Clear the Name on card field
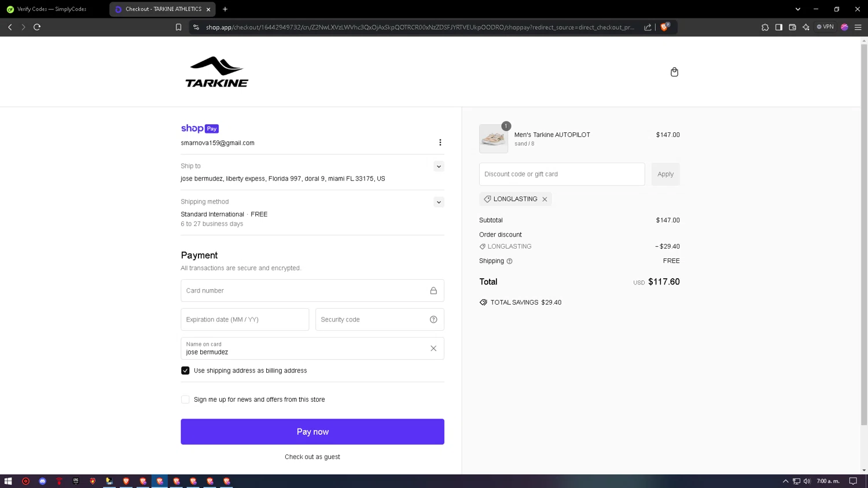 433,348
